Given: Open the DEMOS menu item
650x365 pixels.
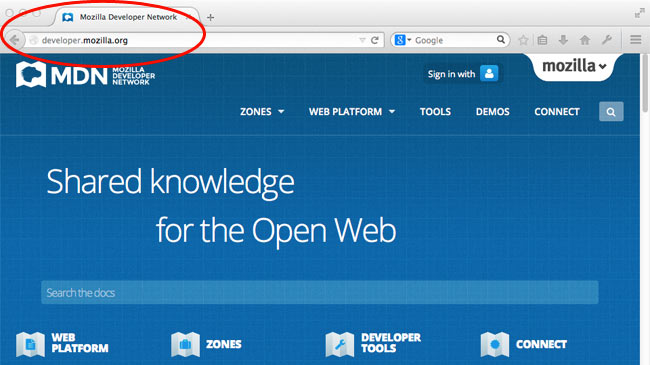Looking at the screenshot, I should [x=492, y=112].
